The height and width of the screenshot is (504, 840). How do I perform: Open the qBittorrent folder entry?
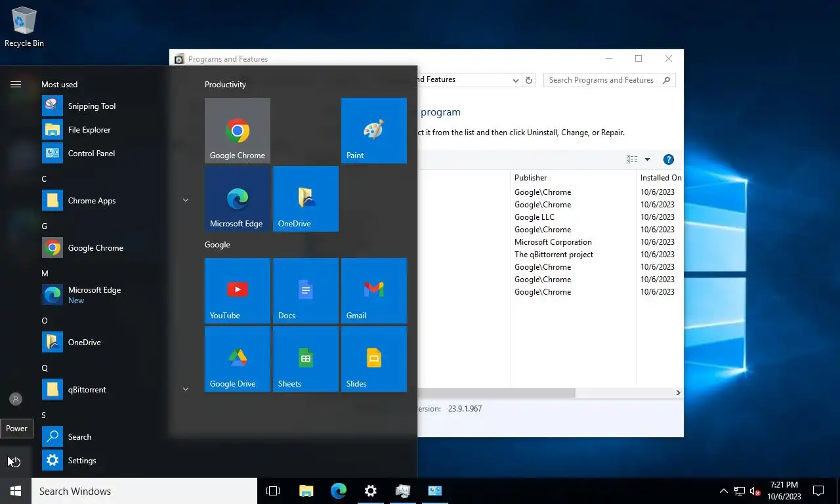[115, 390]
